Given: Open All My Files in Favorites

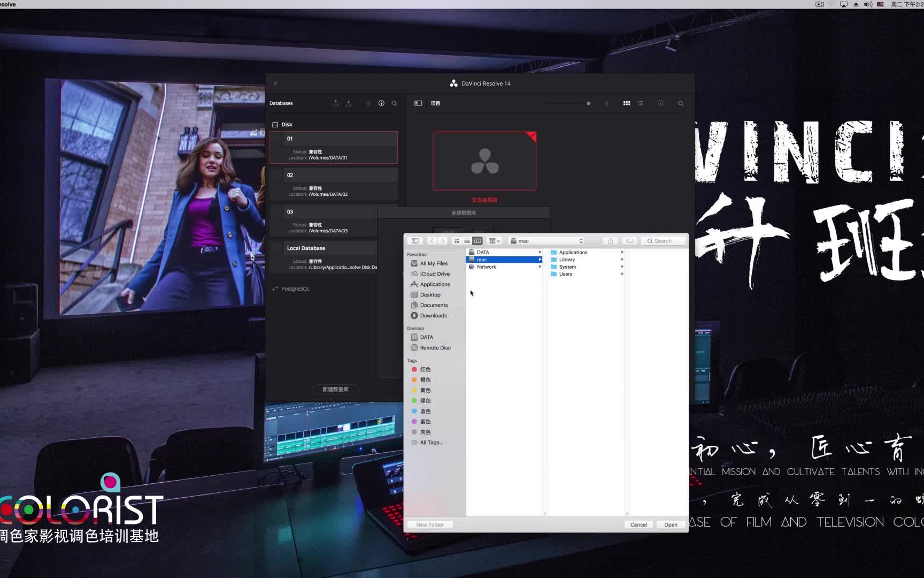Looking at the screenshot, I should click(x=429, y=263).
